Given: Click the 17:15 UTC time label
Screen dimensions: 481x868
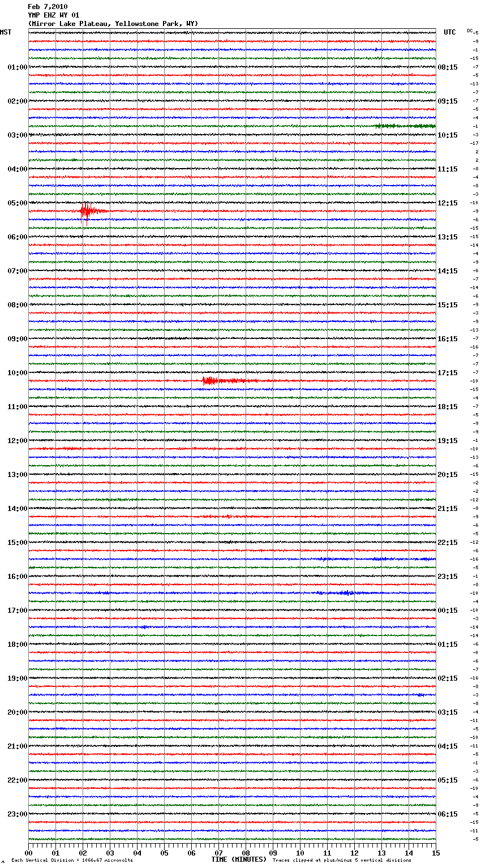Looking at the screenshot, I should [x=448, y=373].
